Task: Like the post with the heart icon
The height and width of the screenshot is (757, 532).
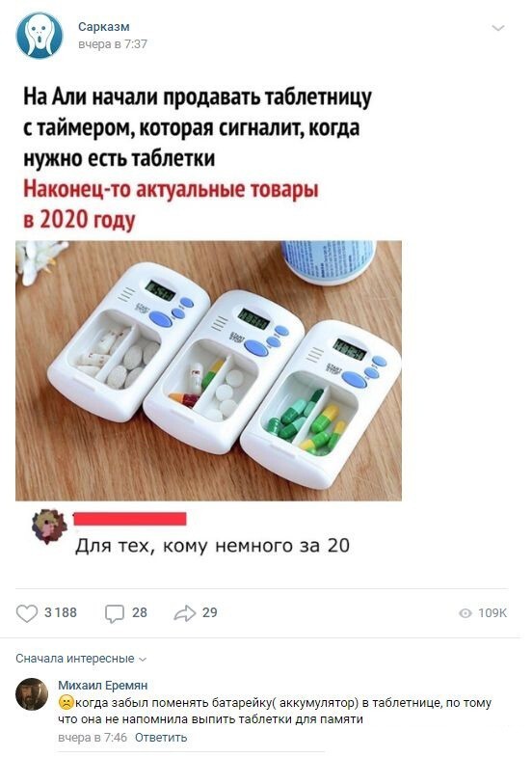Action: click(x=27, y=613)
